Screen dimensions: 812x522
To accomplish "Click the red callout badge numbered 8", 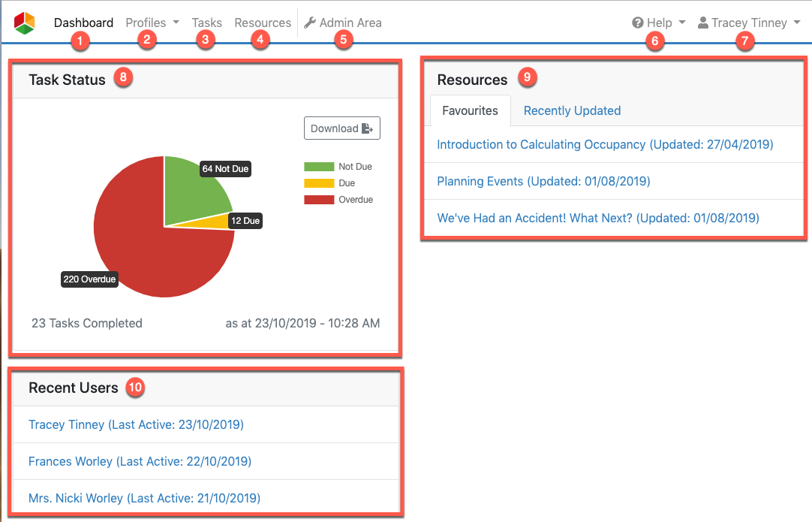I will [123, 77].
